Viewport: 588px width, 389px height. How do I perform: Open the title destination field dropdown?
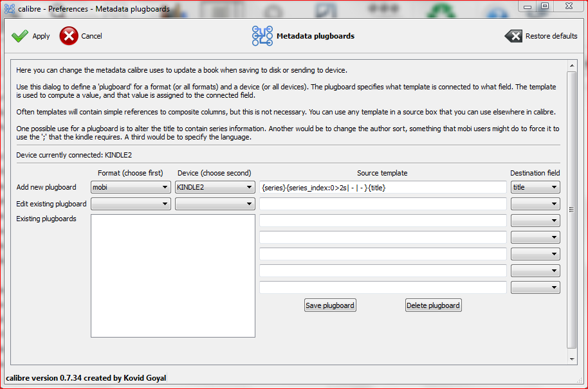pyautogui.click(x=535, y=187)
